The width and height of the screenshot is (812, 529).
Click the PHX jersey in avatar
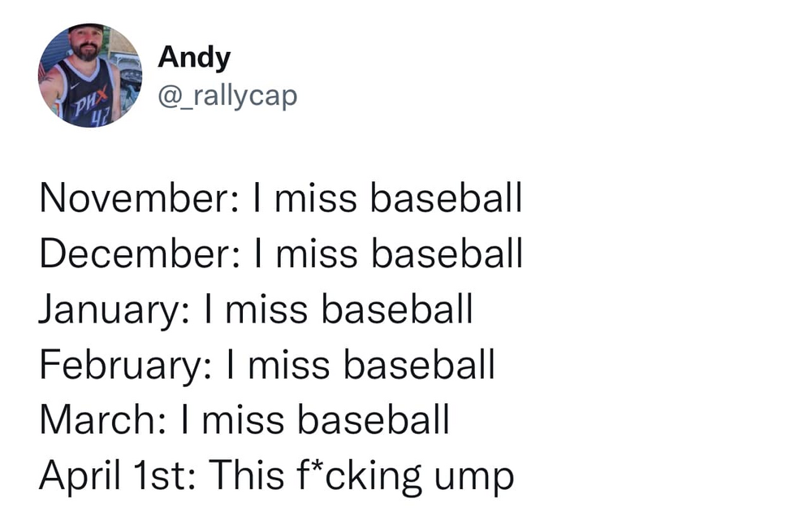point(86,94)
